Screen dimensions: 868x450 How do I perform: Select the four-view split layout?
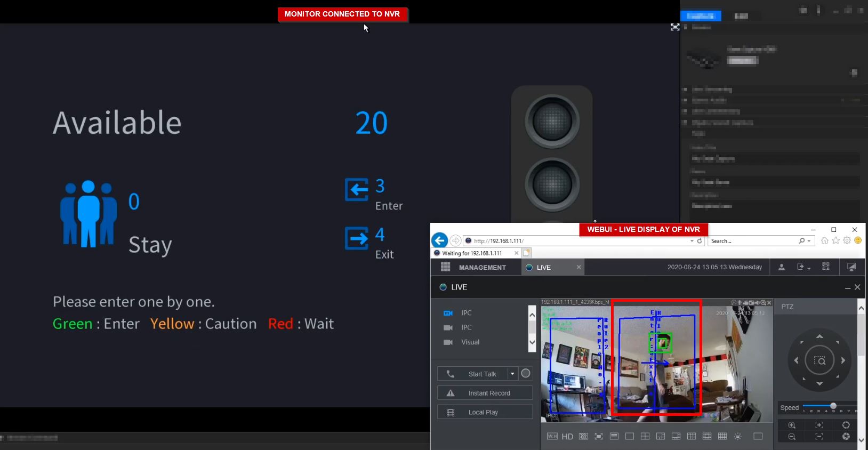pos(645,436)
